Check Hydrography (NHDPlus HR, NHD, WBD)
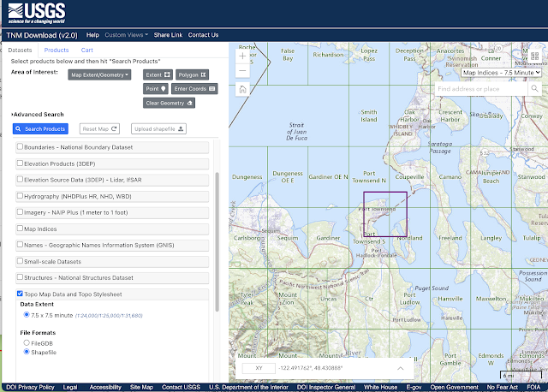Screen dimensions: 548x392 click(x=20, y=196)
